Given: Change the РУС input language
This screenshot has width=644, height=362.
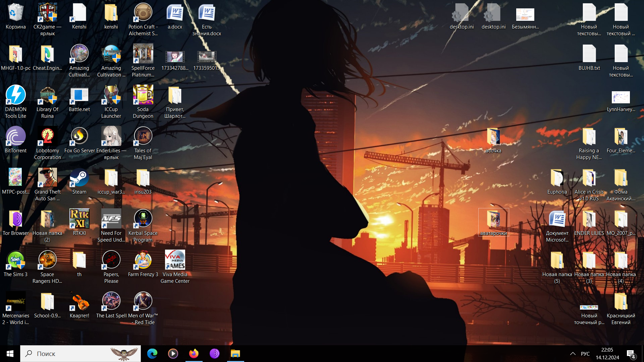Looking at the screenshot, I should point(585,354).
